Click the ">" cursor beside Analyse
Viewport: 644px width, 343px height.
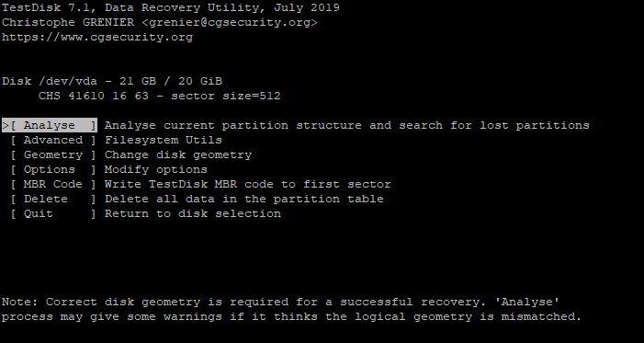tap(6, 125)
